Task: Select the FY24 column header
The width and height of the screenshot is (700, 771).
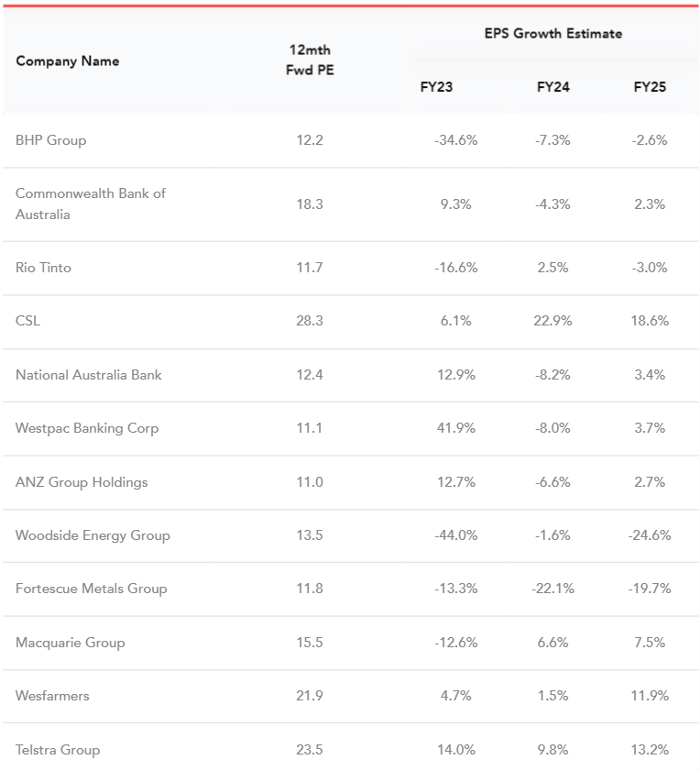Action: click(x=552, y=88)
